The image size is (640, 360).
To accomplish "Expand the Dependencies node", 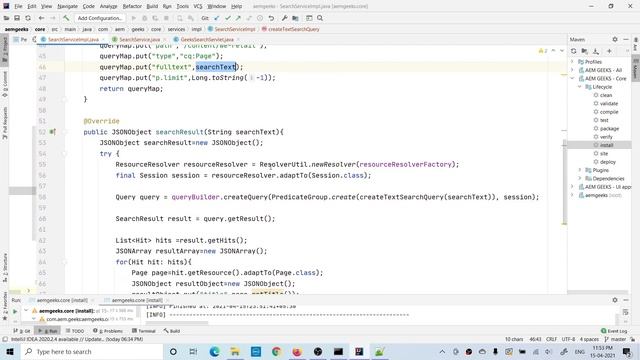I will [x=580, y=178].
